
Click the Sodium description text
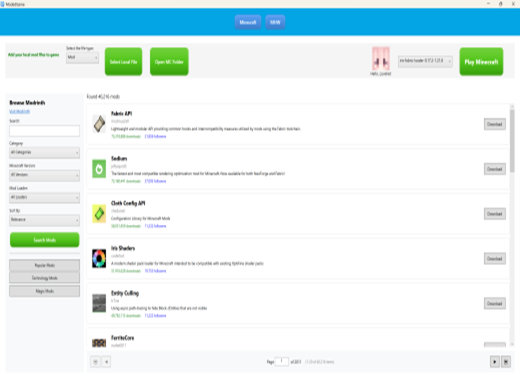[x=198, y=173]
